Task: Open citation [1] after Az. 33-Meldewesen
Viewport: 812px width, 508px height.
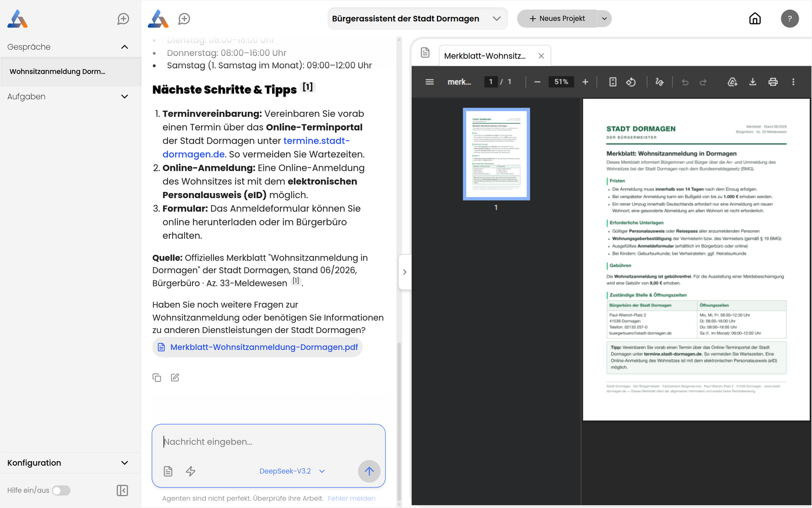Action: point(296,280)
